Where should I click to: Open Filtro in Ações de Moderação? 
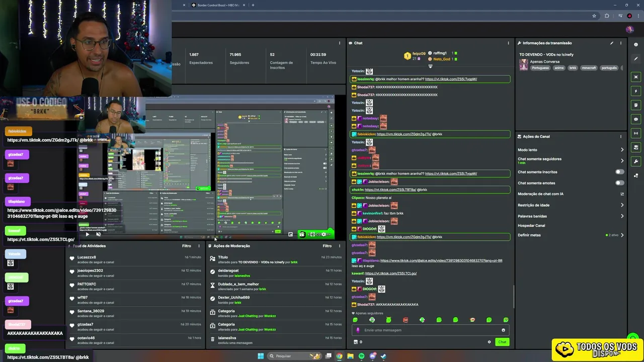(x=327, y=246)
